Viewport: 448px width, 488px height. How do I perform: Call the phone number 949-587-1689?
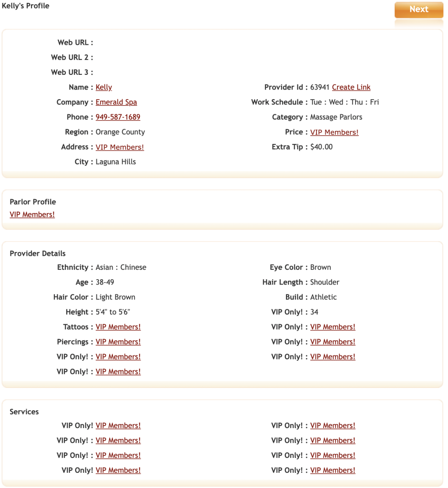(x=118, y=117)
